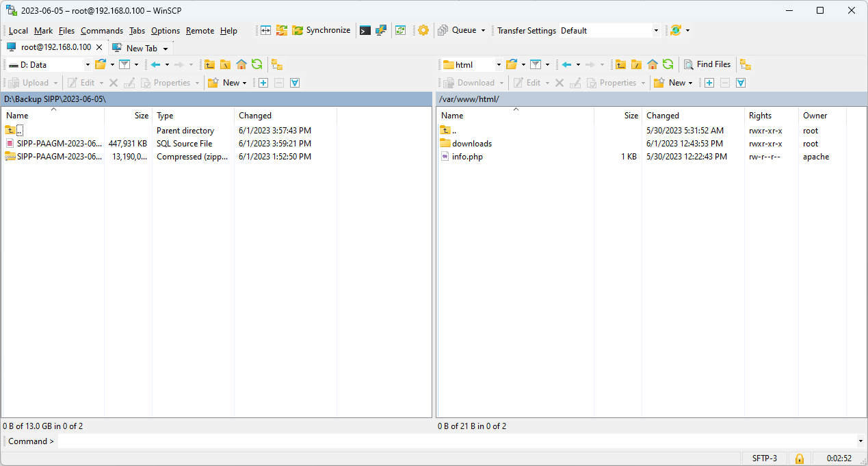Open the Mark menu
This screenshot has height=466, width=868.
pyautogui.click(x=43, y=31)
